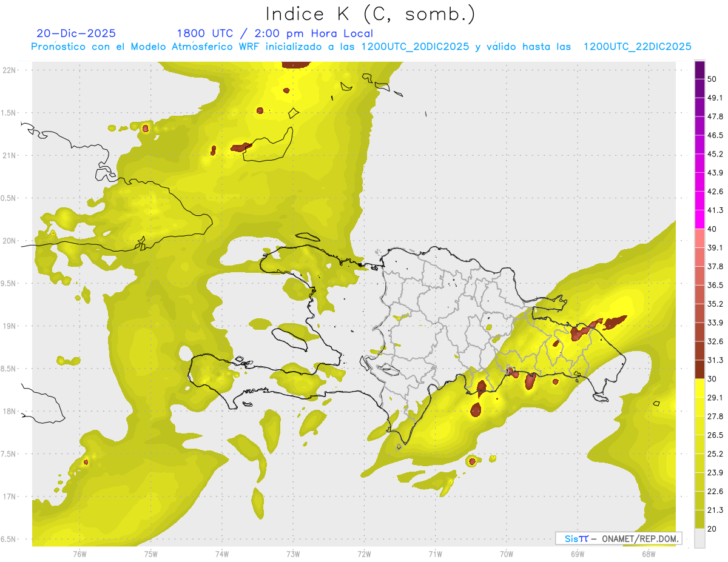Click legend value '25.2'
This screenshot has width=728, height=562.
[715, 454]
